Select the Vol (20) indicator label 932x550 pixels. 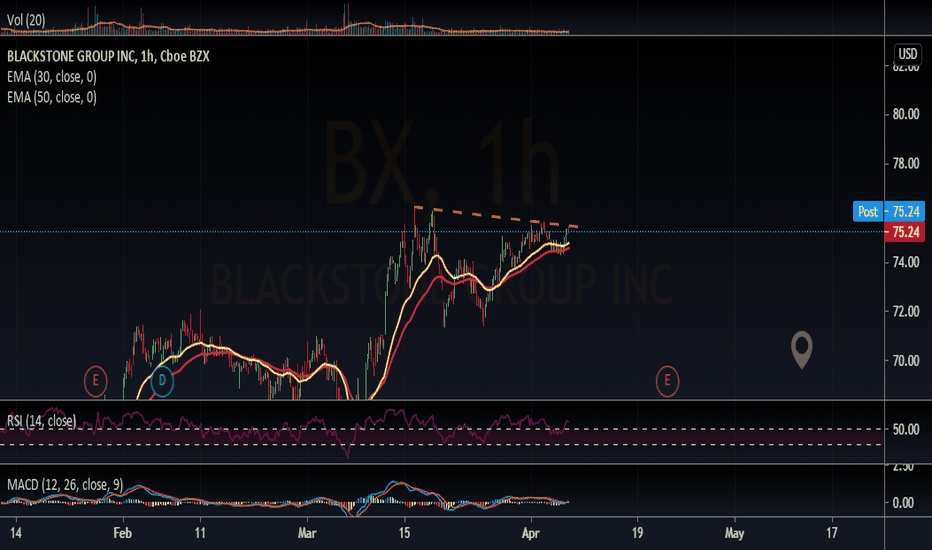26,20
